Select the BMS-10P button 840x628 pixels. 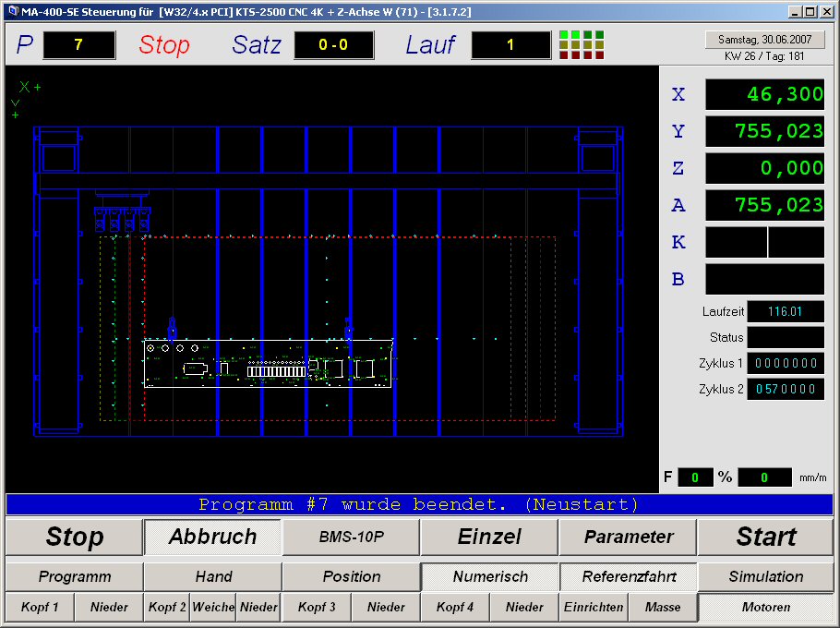pos(351,537)
